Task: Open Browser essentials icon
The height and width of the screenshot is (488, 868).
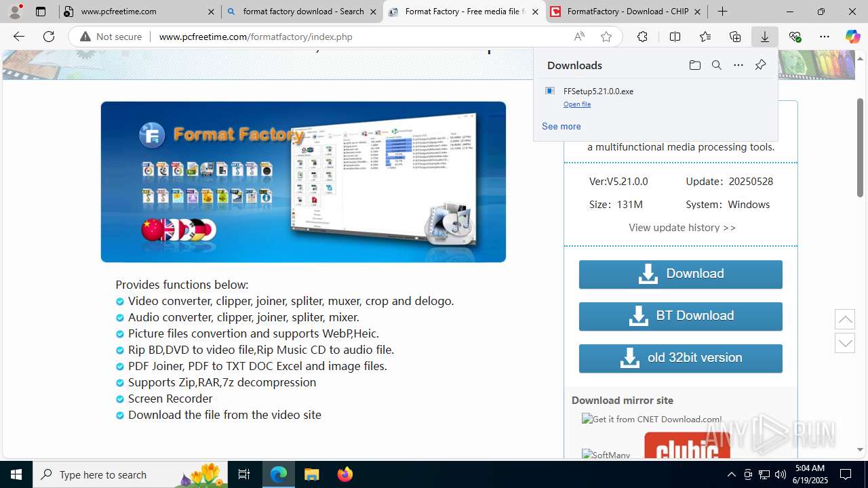Action: pos(795,37)
